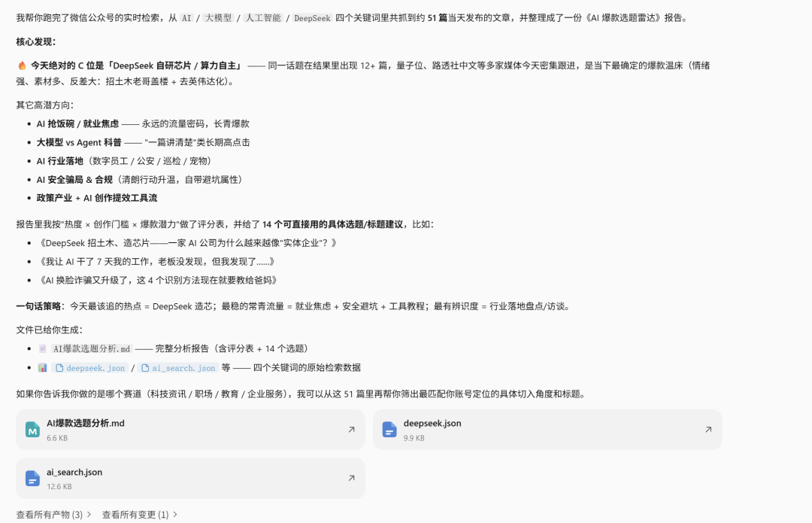Click the 9.9 KB file size label
The width and height of the screenshot is (812, 523).
(x=414, y=438)
